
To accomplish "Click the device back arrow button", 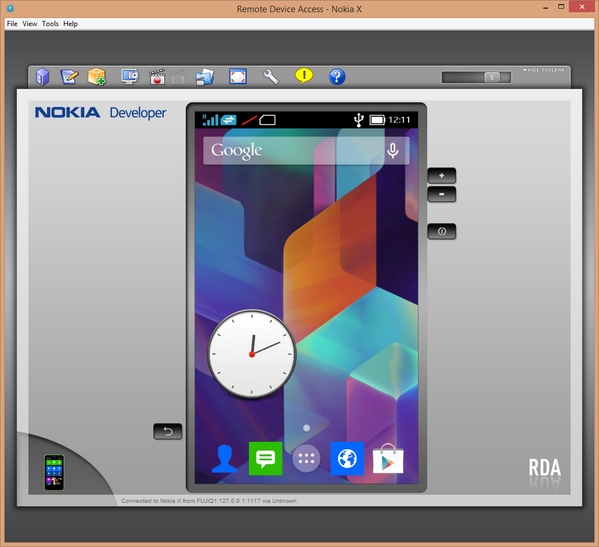I will 168,432.
